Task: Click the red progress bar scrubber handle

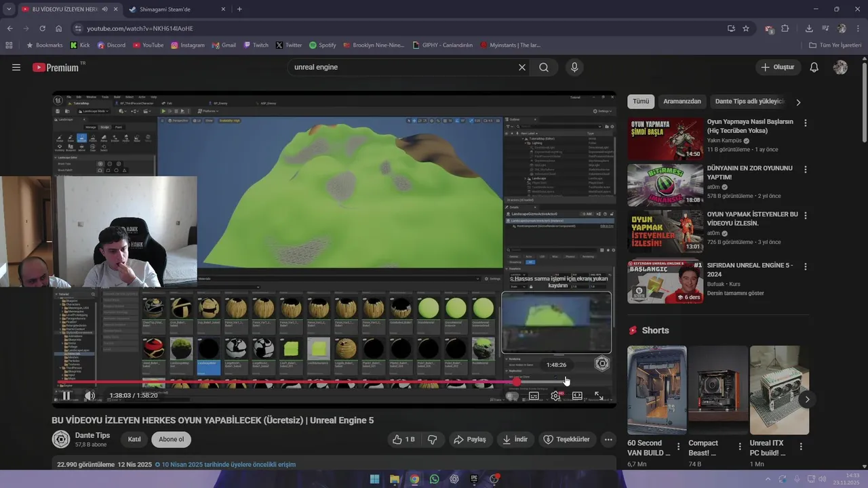Action: (517, 382)
